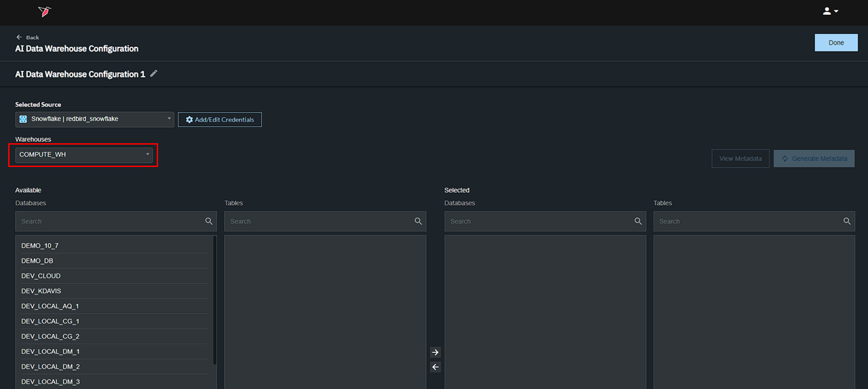868x389 pixels.
Task: Open the user account menu
Action: point(831,12)
